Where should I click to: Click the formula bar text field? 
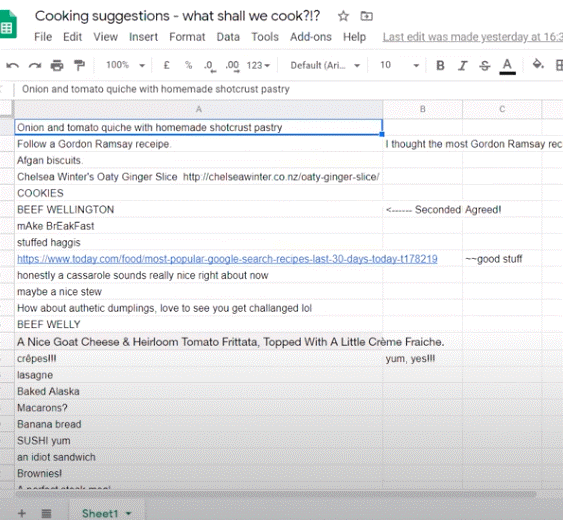287,89
